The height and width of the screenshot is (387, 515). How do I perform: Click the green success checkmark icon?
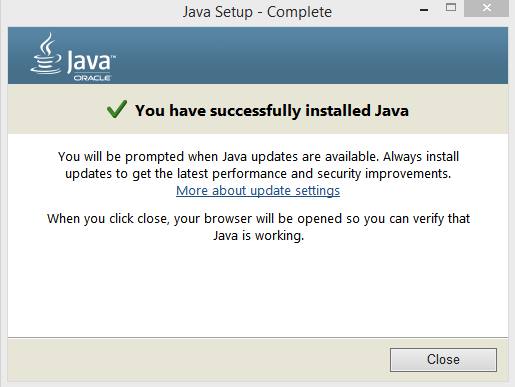coord(117,109)
